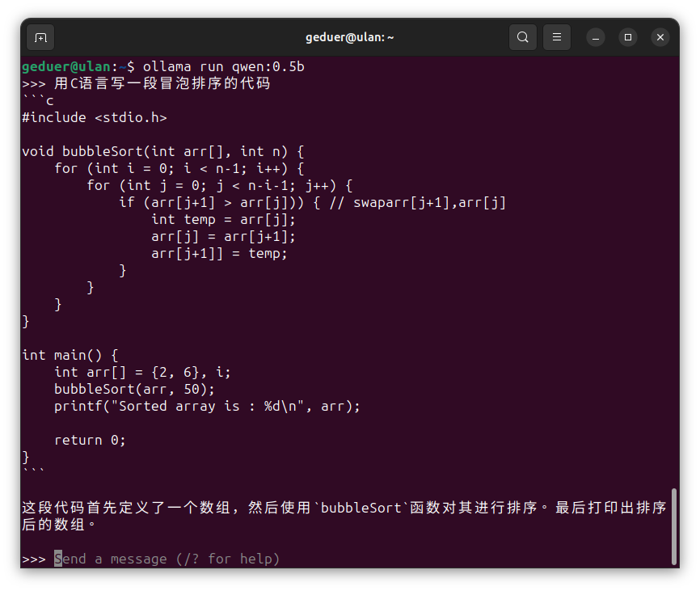The height and width of the screenshot is (591, 700).
Task: Click the green 'geduer@ulan' shell prompt
Action: tap(66, 67)
